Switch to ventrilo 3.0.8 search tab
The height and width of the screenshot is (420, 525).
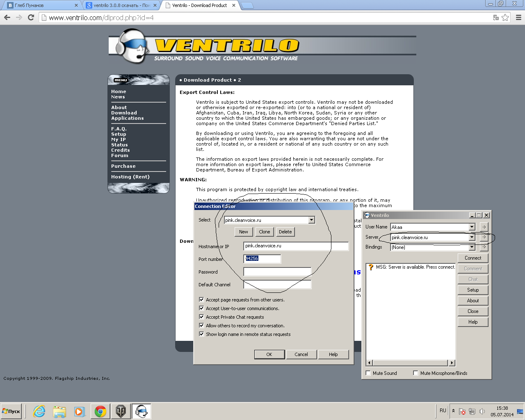pyautogui.click(x=121, y=5)
